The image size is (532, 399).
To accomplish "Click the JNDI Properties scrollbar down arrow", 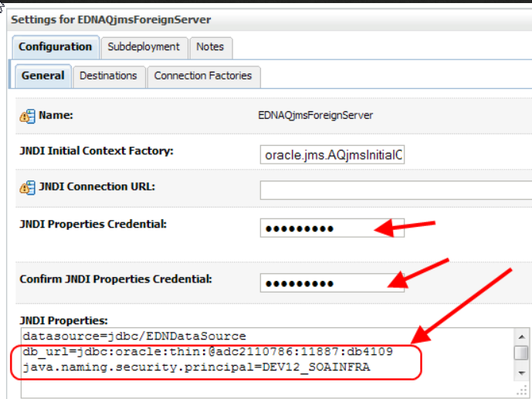I will (x=522, y=373).
